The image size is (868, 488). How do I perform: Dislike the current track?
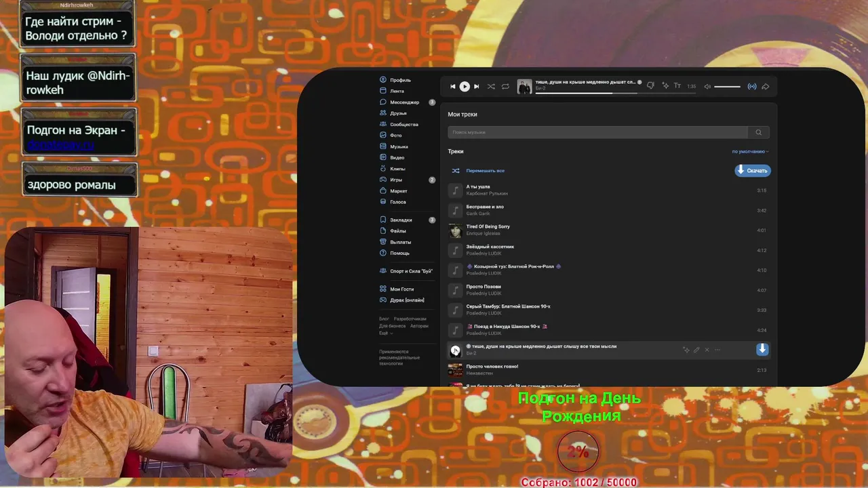coord(650,86)
